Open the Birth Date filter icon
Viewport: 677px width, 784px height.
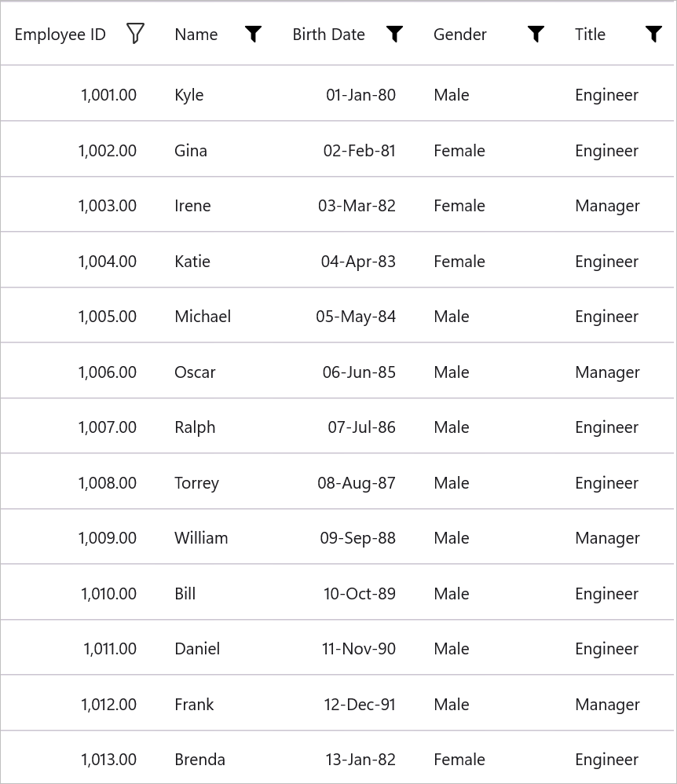pyautogui.click(x=394, y=34)
